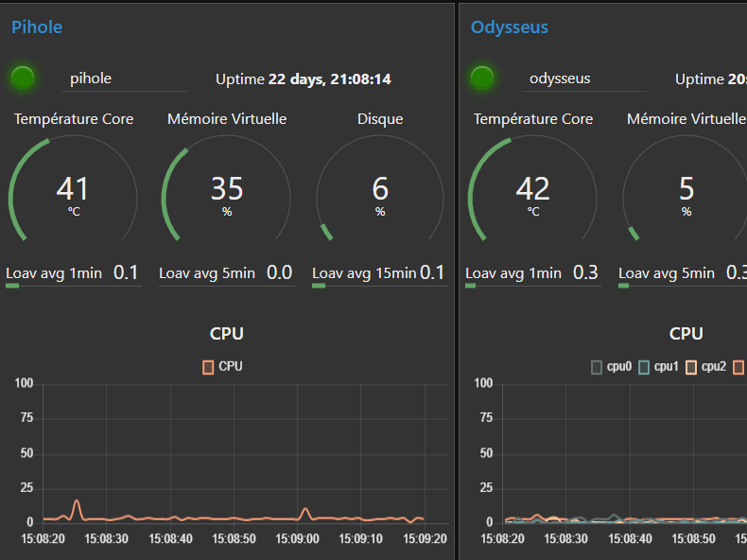The width and height of the screenshot is (747, 560).
Task: Click the Pihole CPU chart title
Action: (227, 334)
